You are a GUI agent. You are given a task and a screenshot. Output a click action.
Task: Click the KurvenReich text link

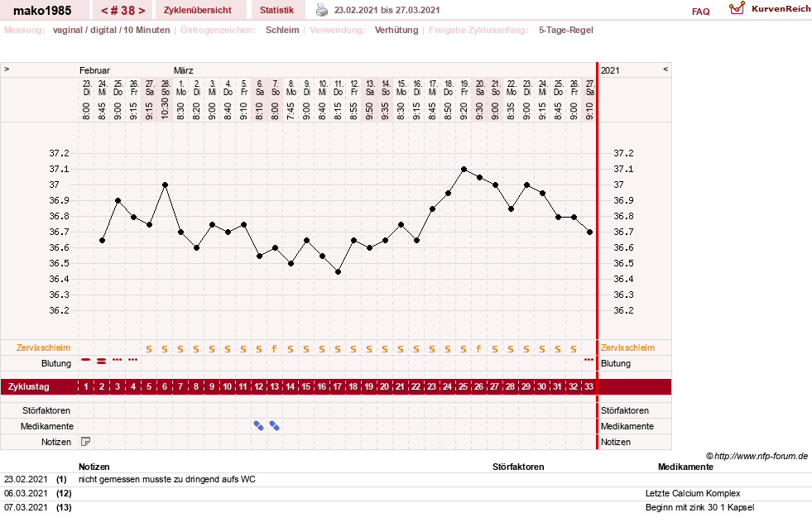click(781, 9)
